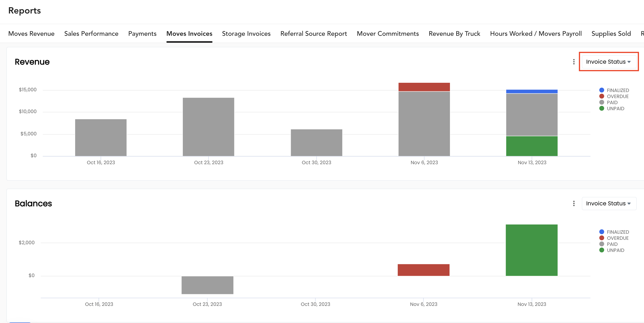Click the Reports page heading
The height and width of the screenshot is (323, 644).
[25, 11]
